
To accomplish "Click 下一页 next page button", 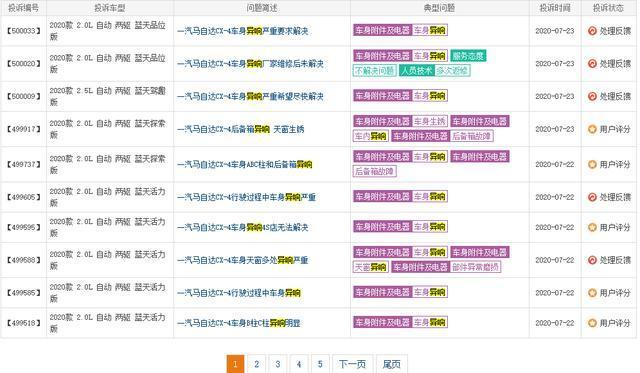I will click(352, 364).
